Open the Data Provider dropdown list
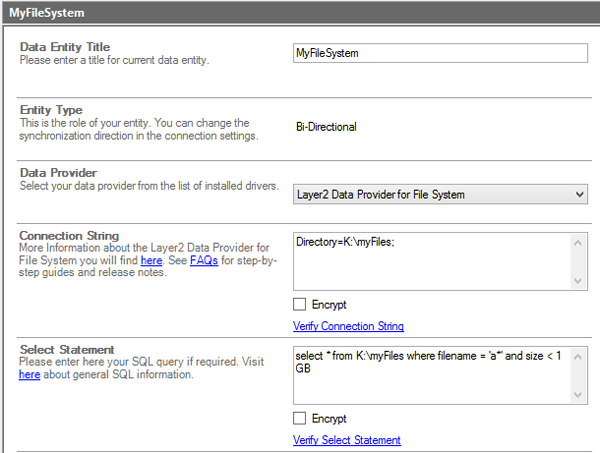Screen dimensions: 600x453 578,194
